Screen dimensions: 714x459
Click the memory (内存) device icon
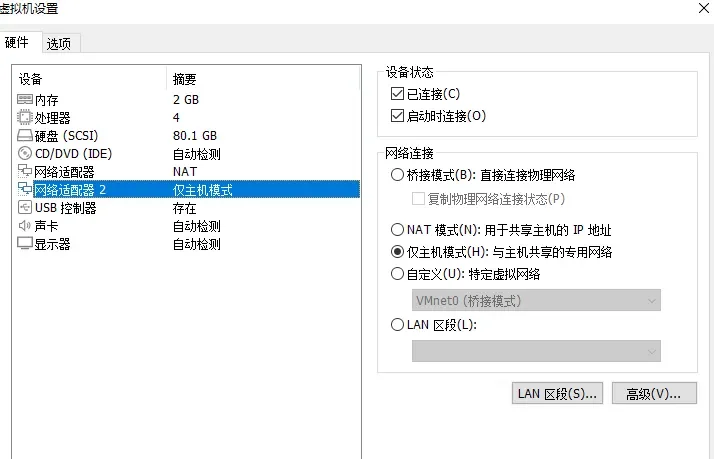point(25,100)
